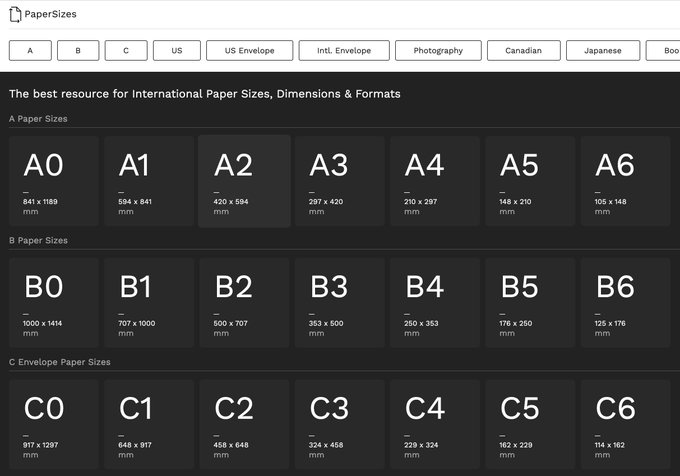Open the A1 paper size card
The image size is (680, 476).
[149, 181]
